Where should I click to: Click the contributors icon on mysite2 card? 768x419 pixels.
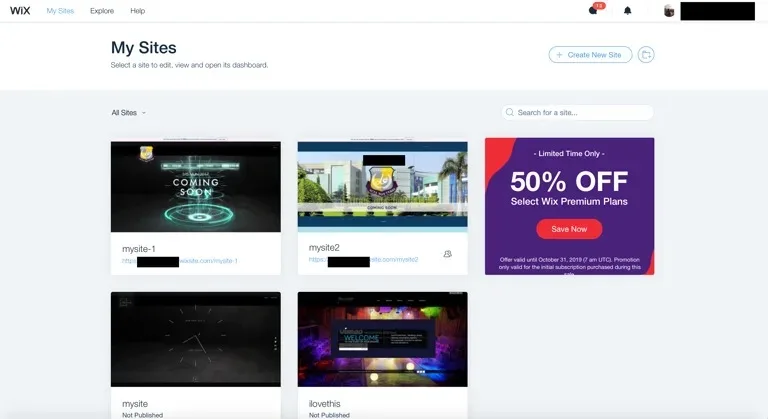coord(447,254)
